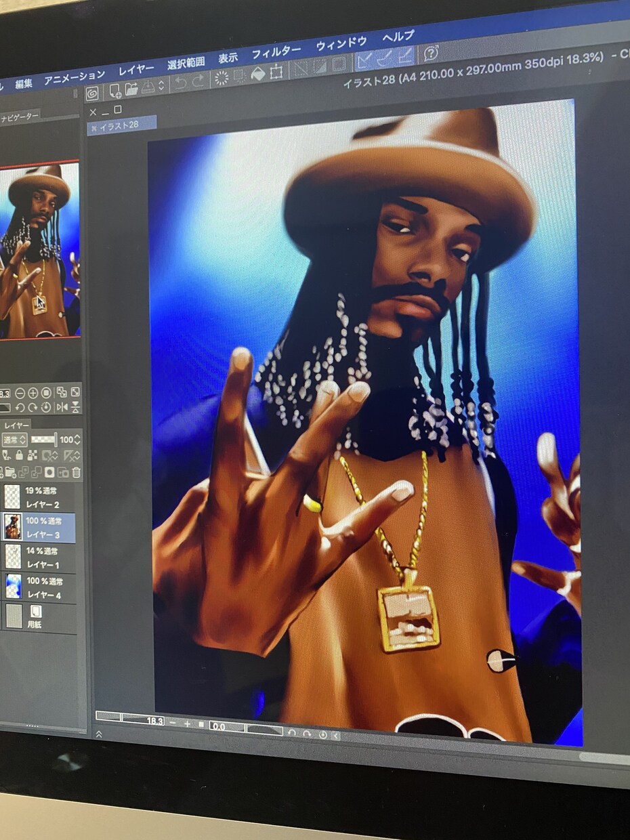Click the help question mark icon in command bar
This screenshot has width=630, height=840.
point(432,52)
